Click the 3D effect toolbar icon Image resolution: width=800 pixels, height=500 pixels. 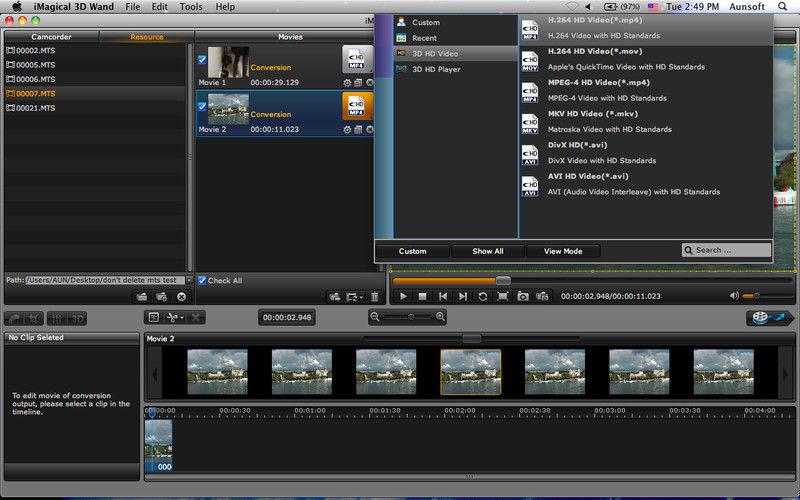point(77,319)
